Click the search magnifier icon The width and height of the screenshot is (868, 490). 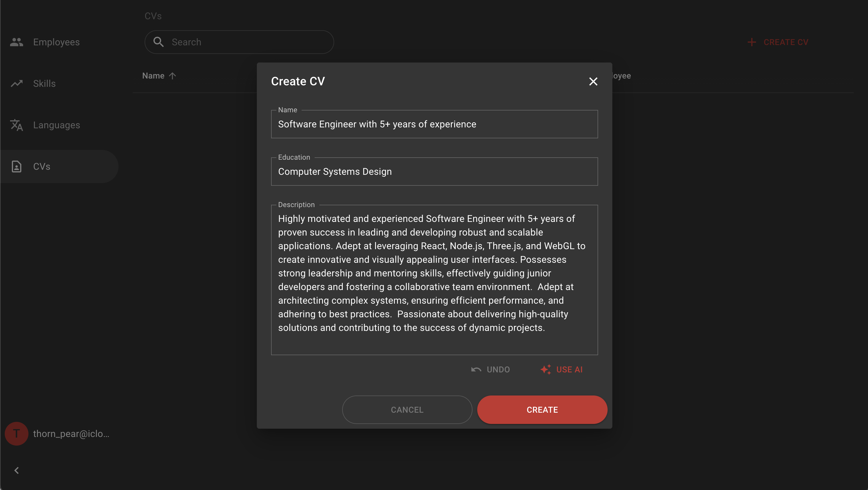click(158, 42)
